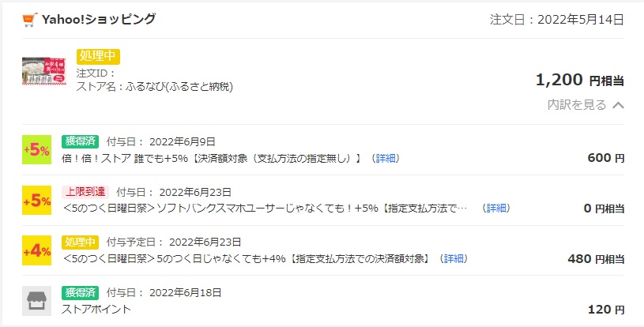644x327 pixels.
Task: Click the 内訳を見る text
Action: (x=577, y=105)
